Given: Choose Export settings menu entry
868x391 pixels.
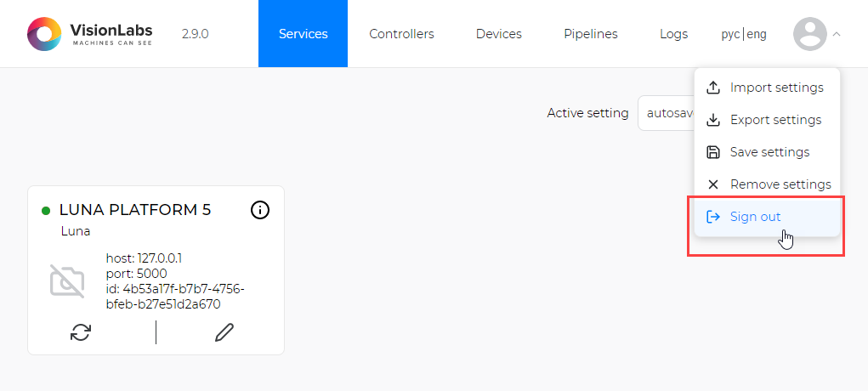Looking at the screenshot, I should click(767, 120).
